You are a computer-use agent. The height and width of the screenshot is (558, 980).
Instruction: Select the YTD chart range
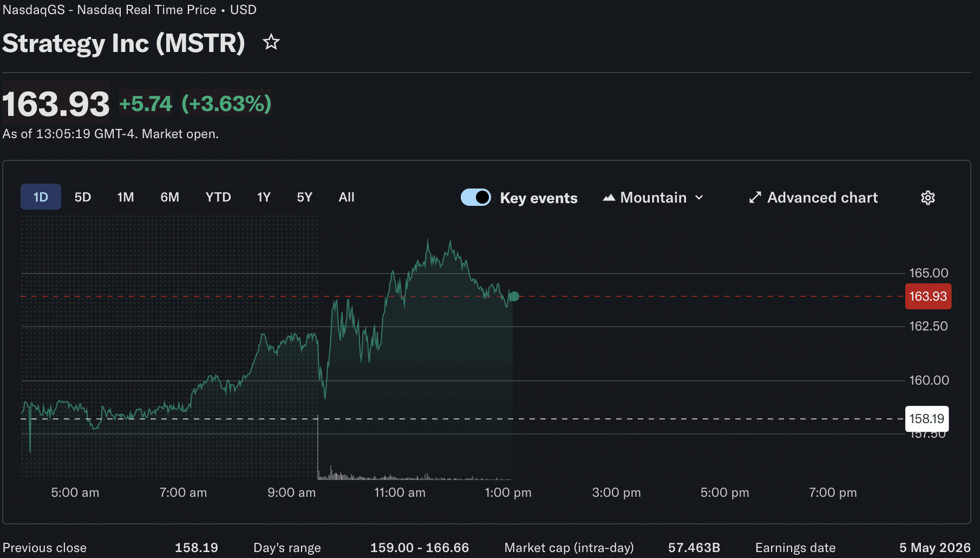[218, 197]
